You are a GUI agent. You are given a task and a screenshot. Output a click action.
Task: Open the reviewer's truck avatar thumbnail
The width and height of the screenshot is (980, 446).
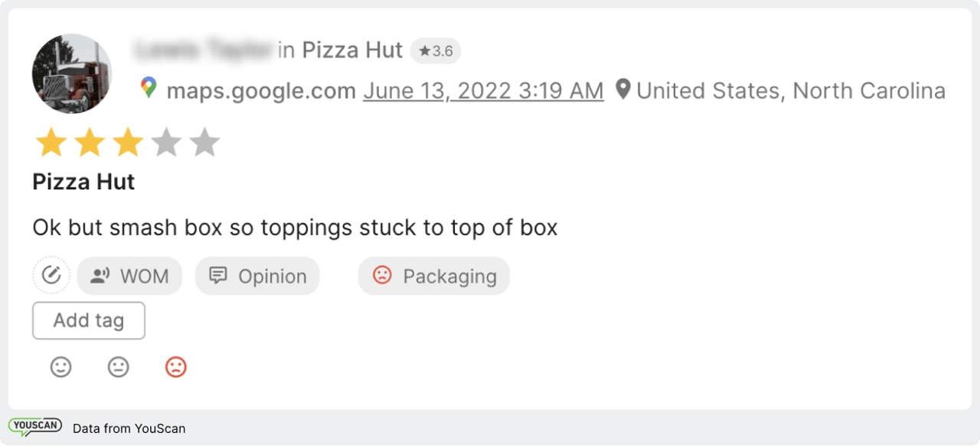click(72, 74)
